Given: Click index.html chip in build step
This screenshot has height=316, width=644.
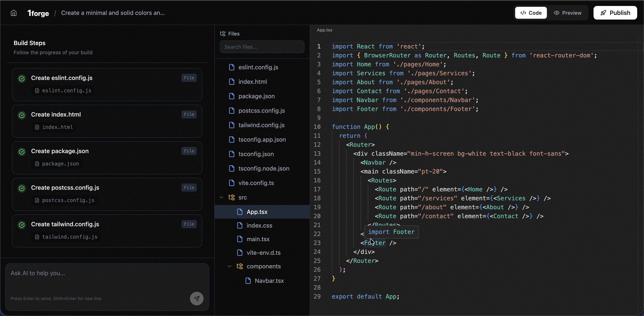Looking at the screenshot, I should pos(54,127).
